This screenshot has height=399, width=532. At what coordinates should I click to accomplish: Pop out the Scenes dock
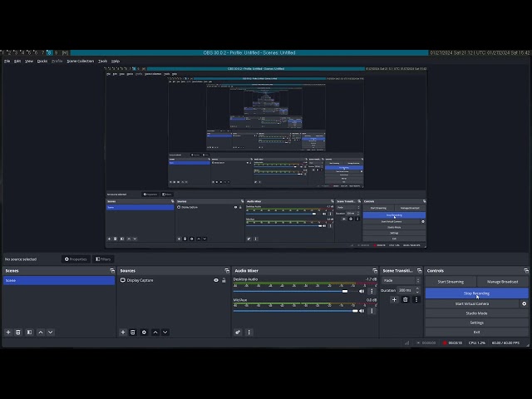pyautogui.click(x=112, y=271)
